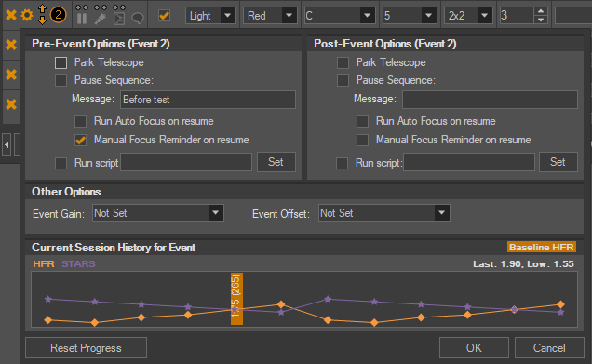
Task: Click the HFR legend label
Action: coord(44,264)
